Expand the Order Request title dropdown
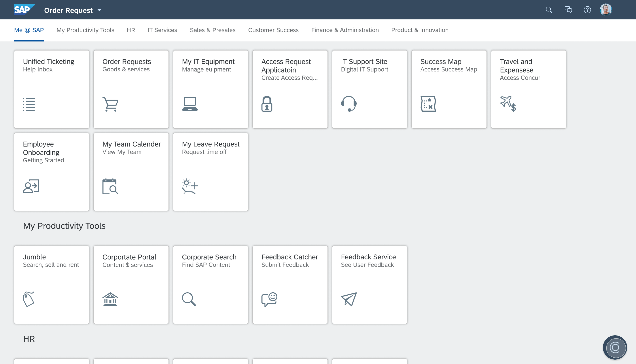 [x=99, y=10]
